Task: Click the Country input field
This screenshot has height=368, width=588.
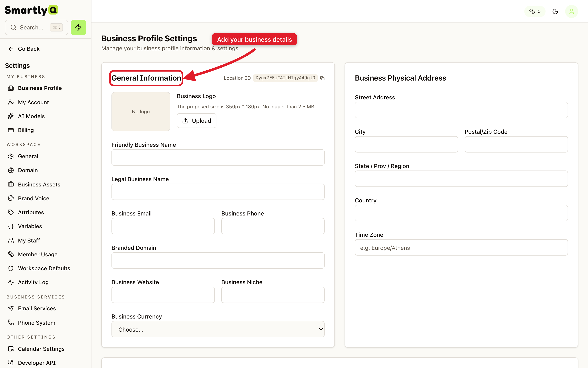Action: (x=461, y=213)
